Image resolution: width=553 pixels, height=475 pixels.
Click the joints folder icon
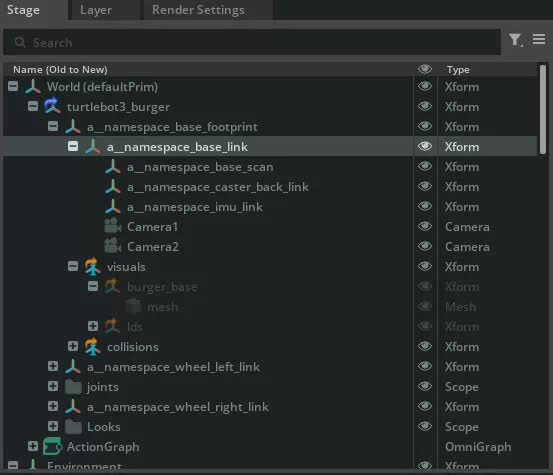click(x=73, y=387)
